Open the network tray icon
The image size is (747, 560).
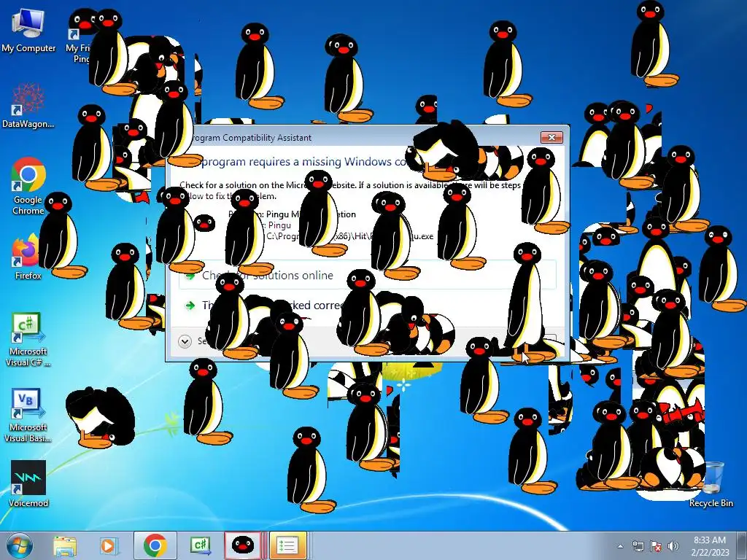click(x=638, y=546)
